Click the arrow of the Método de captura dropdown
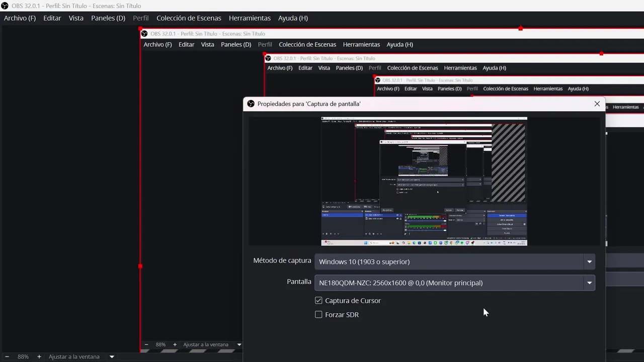Image resolution: width=644 pixels, height=362 pixels. click(589, 261)
